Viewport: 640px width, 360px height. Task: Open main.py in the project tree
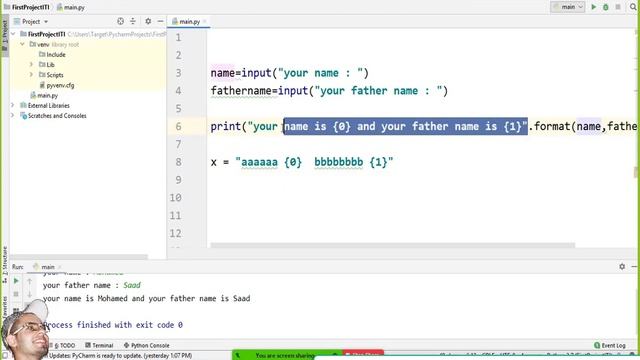[x=44, y=95]
